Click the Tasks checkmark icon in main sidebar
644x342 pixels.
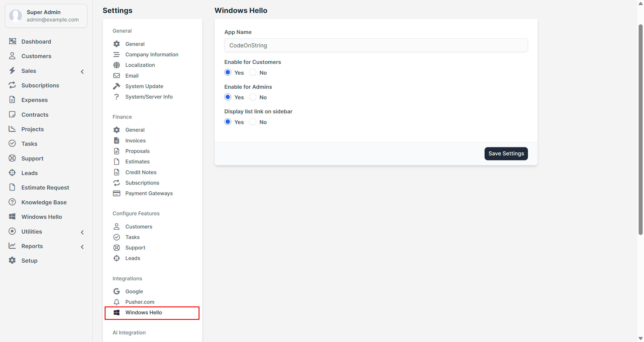point(12,143)
